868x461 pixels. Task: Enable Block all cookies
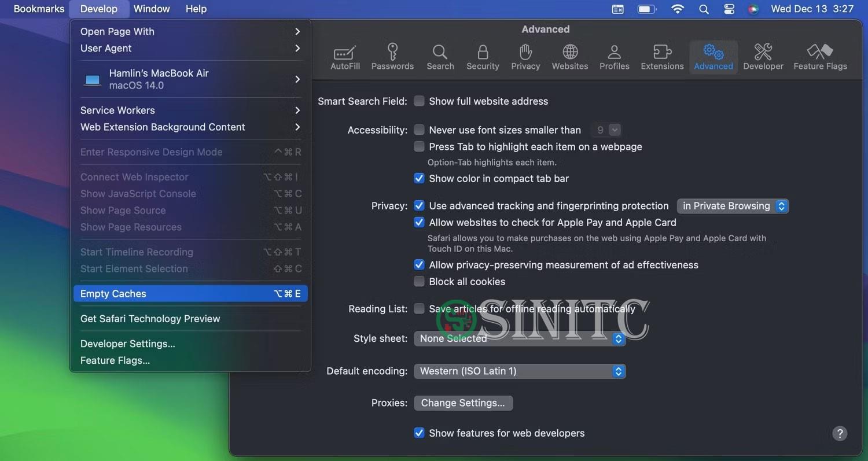coord(419,281)
